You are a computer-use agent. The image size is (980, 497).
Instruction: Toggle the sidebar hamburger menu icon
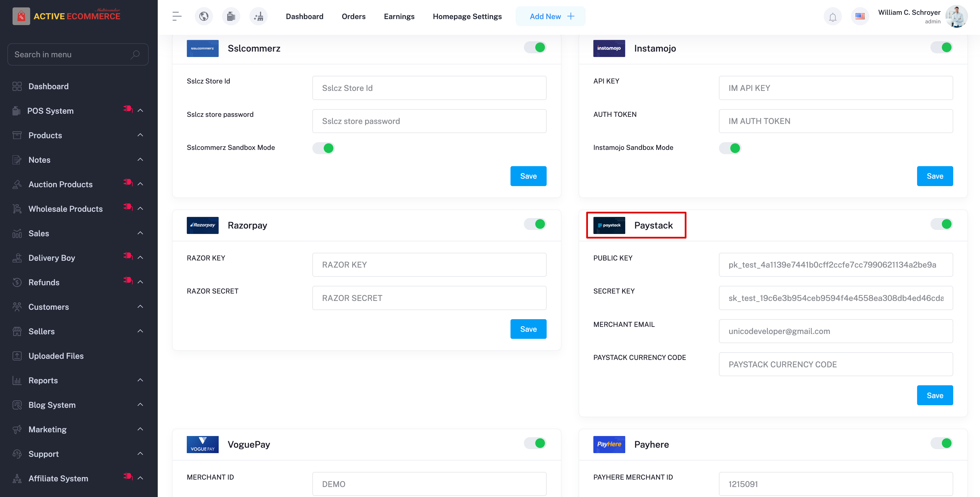tap(177, 16)
